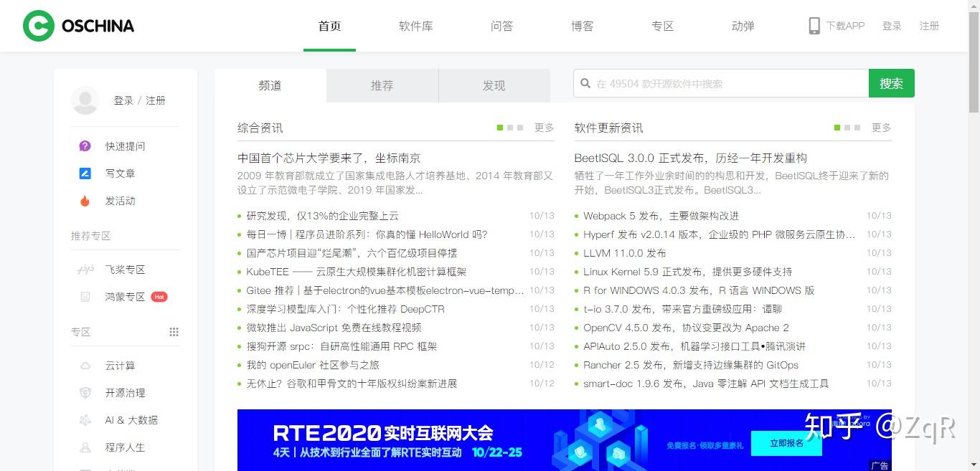Screen dimensions: 980x471
Task: Click the 开源治理 shield icon
Action: pyautogui.click(x=85, y=393)
